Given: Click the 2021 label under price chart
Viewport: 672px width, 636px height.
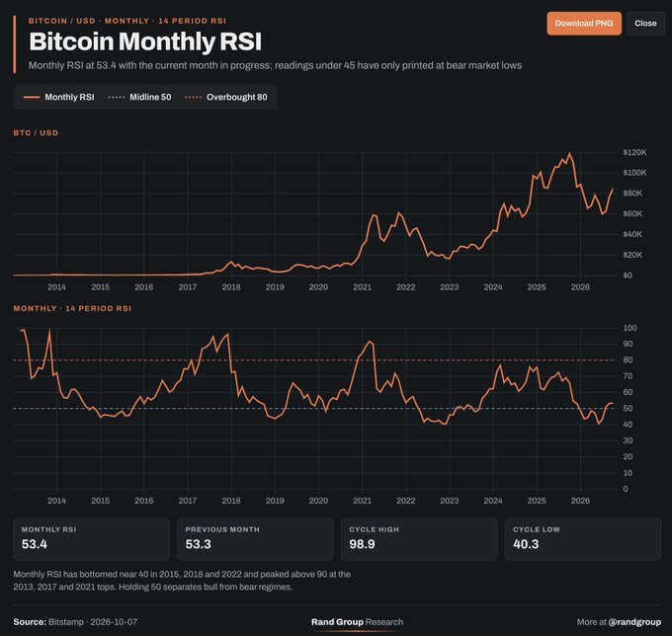Looking at the screenshot, I should [x=362, y=287].
